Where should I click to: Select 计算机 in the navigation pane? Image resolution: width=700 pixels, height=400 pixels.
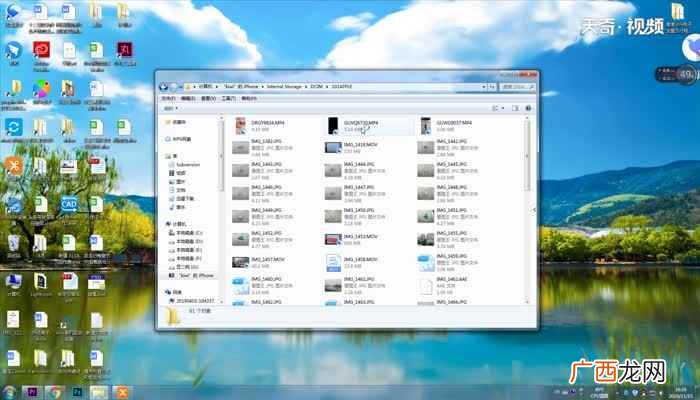[x=176, y=224]
